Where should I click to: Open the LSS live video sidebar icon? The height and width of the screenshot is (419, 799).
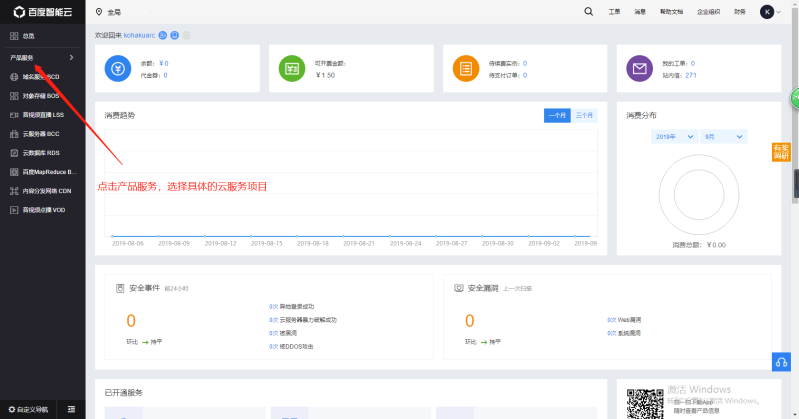(x=14, y=115)
